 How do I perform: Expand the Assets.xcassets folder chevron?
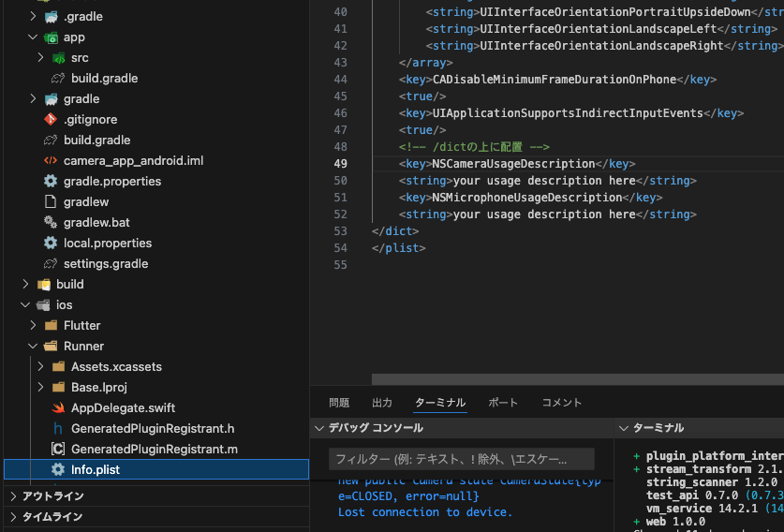click(x=40, y=366)
